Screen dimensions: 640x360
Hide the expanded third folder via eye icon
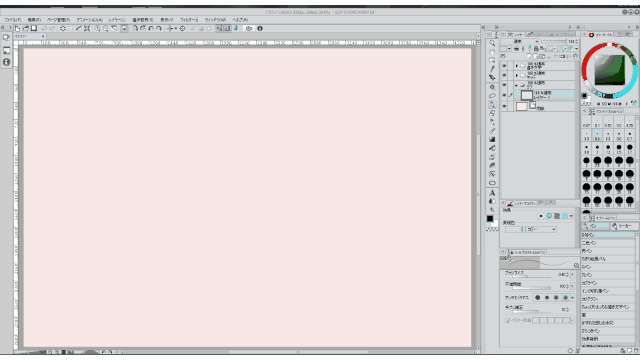pos(504,85)
